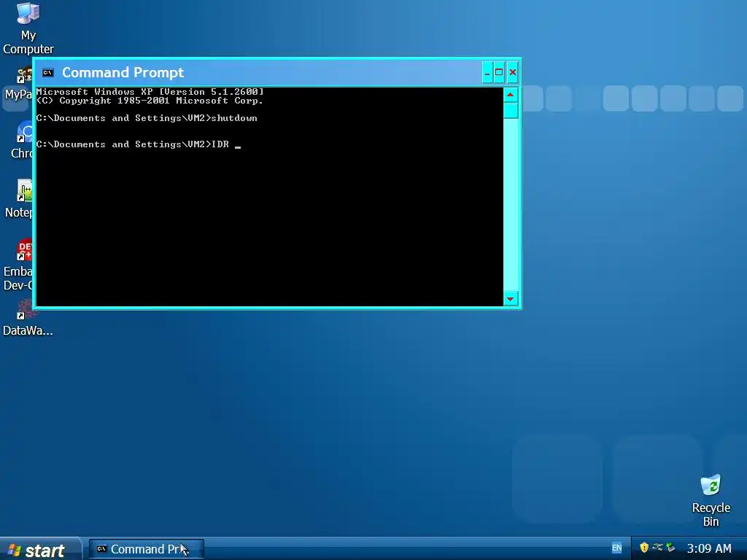Minimize the Command Prompt window
Image resolution: width=747 pixels, height=560 pixels.
[487, 72]
